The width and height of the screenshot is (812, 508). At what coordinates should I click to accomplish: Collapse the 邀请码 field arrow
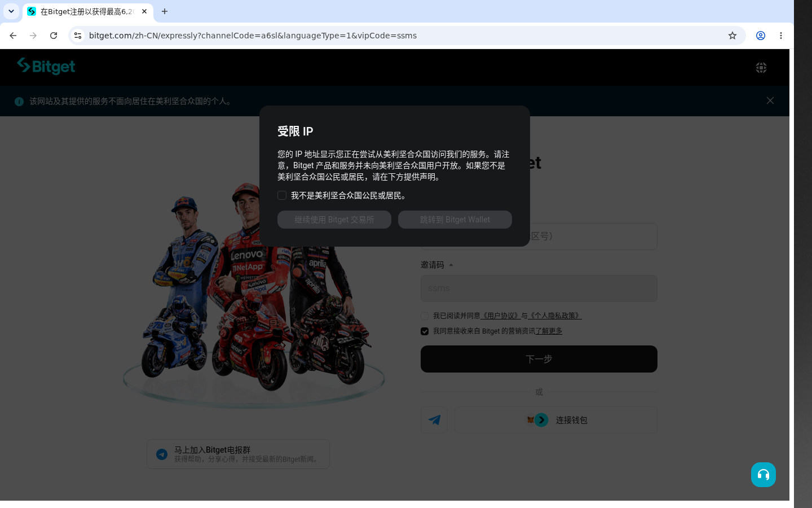[x=451, y=265]
